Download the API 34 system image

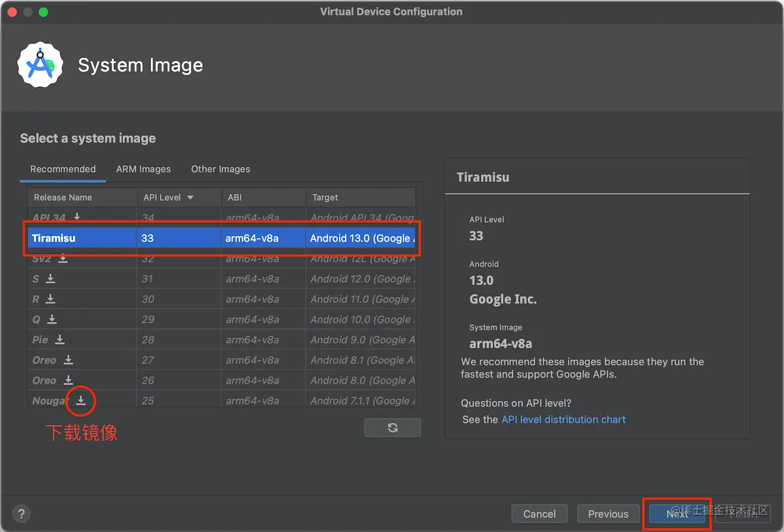77,217
